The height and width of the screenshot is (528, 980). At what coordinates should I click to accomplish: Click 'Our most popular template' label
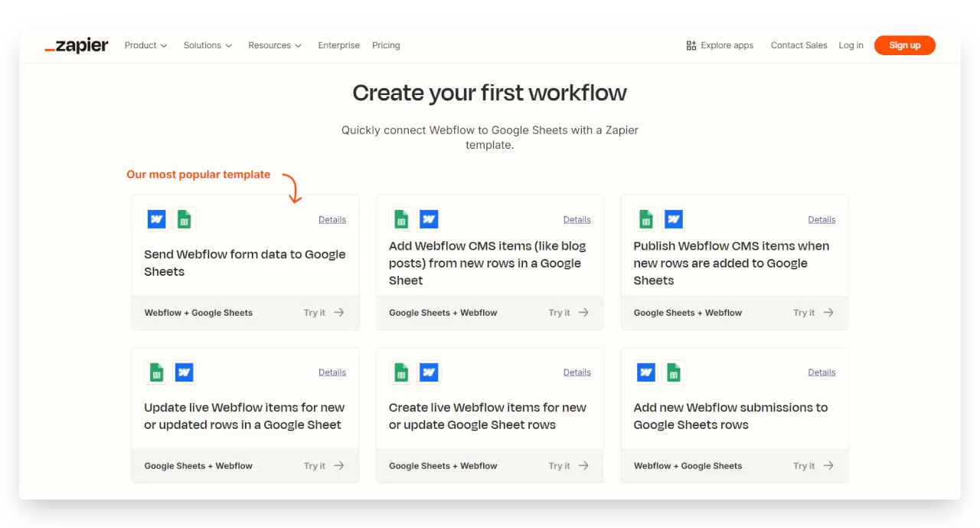click(x=198, y=175)
